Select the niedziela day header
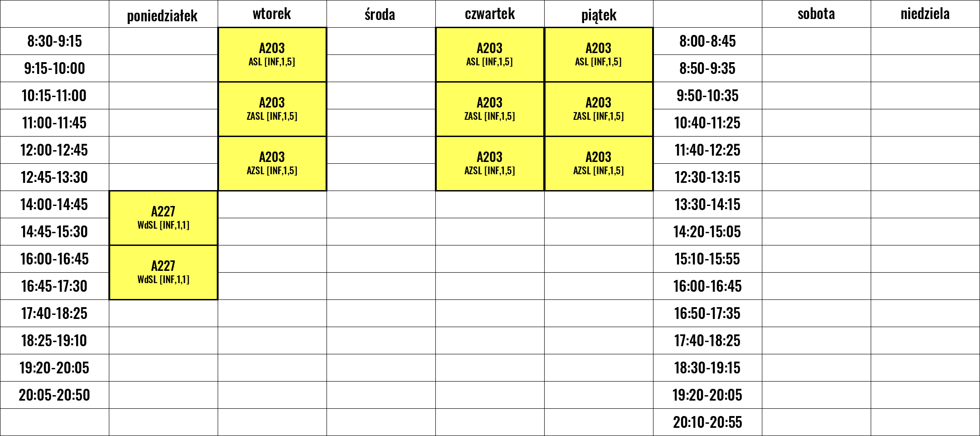Image resolution: width=980 pixels, height=436 pixels. (925, 14)
